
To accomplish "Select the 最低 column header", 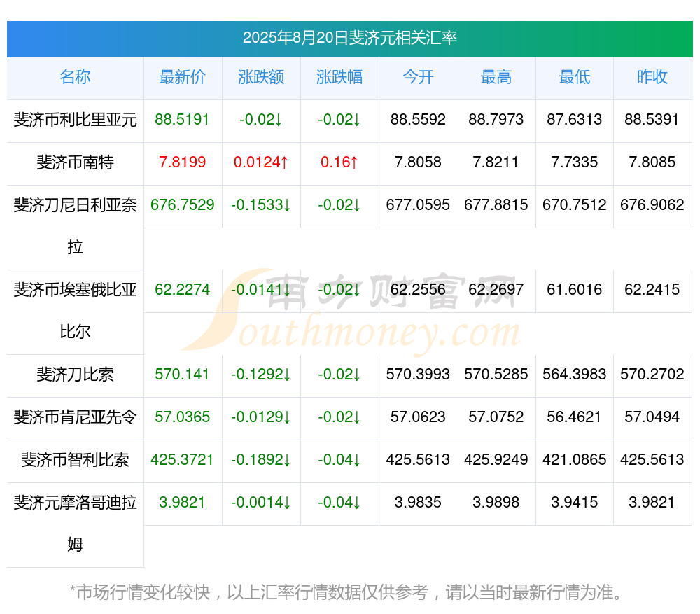I will click(x=575, y=77).
